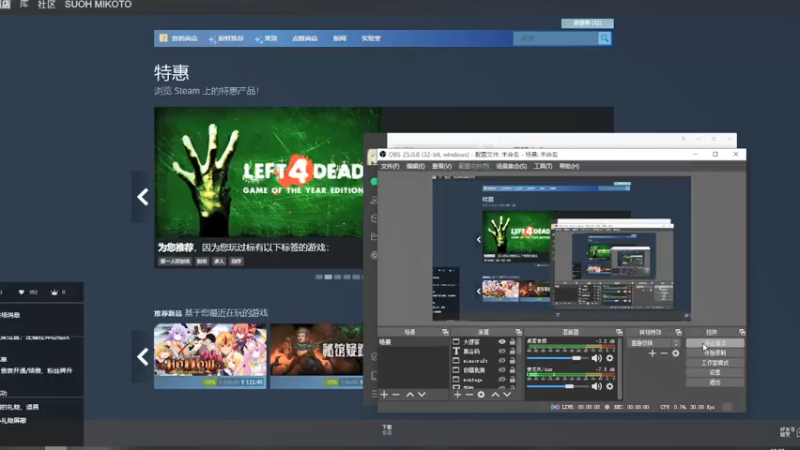Open the OBS View (V) menu
Screen dimensions: 800x450
click(441, 166)
